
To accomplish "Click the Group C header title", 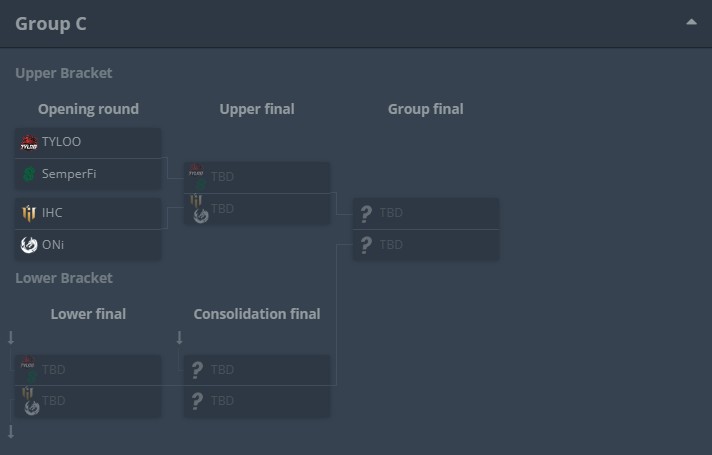I will point(51,24).
